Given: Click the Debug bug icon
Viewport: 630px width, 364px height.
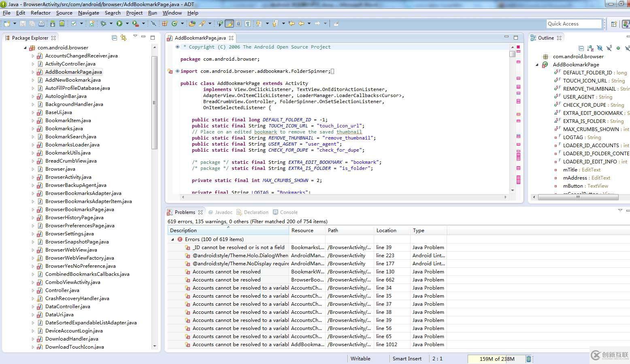Looking at the screenshot, I should click(103, 23).
